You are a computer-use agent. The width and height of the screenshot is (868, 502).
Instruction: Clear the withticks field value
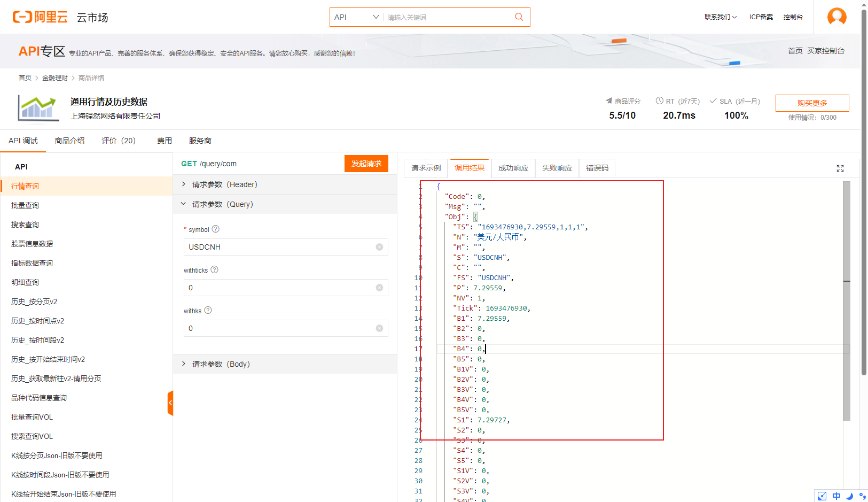[379, 288]
